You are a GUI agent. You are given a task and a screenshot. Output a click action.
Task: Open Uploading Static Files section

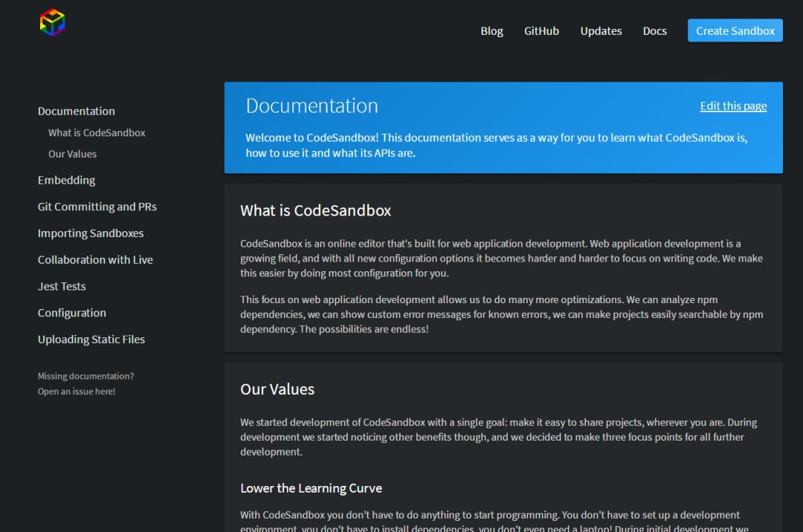(91, 340)
